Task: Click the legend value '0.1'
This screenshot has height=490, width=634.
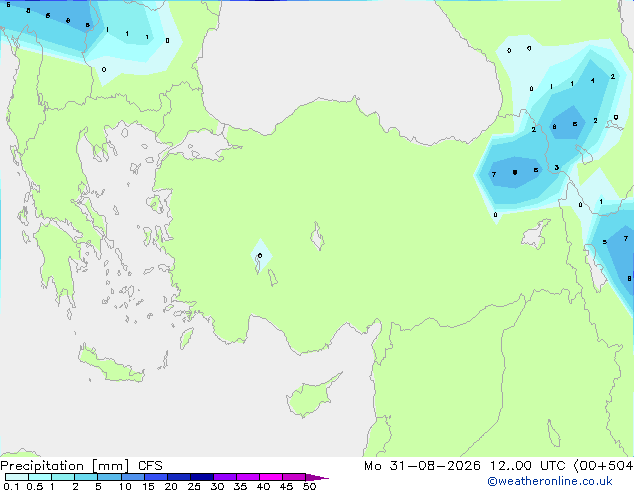Action: coord(11,486)
